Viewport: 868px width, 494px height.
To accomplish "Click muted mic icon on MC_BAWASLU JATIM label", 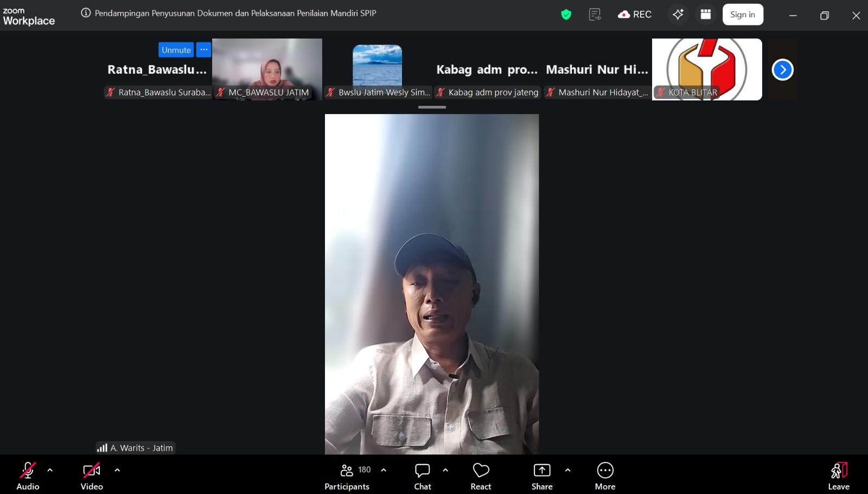I will tap(220, 92).
